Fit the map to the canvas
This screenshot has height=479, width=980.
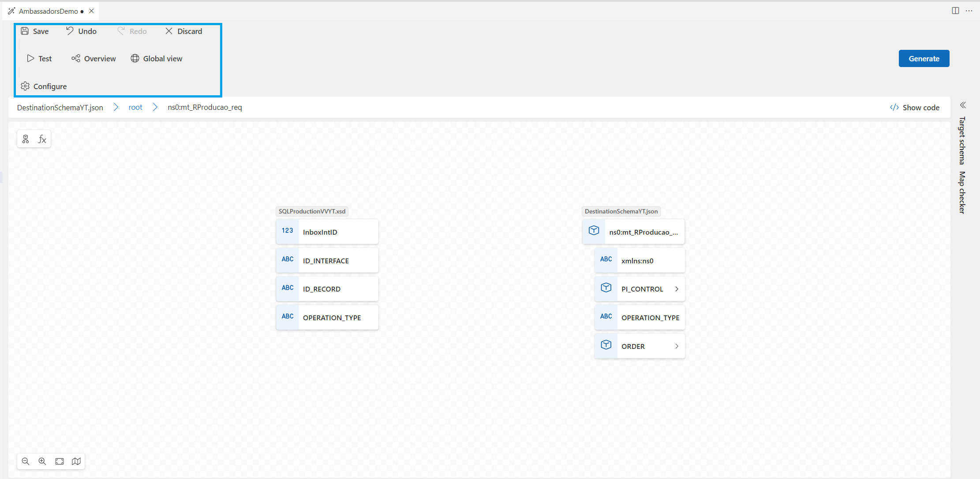(x=59, y=461)
